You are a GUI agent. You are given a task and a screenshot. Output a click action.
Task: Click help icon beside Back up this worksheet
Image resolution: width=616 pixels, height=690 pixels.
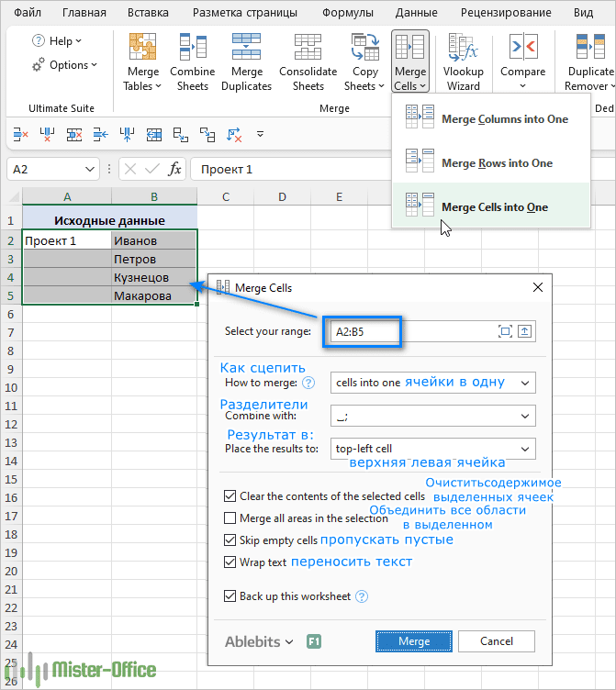click(x=362, y=596)
